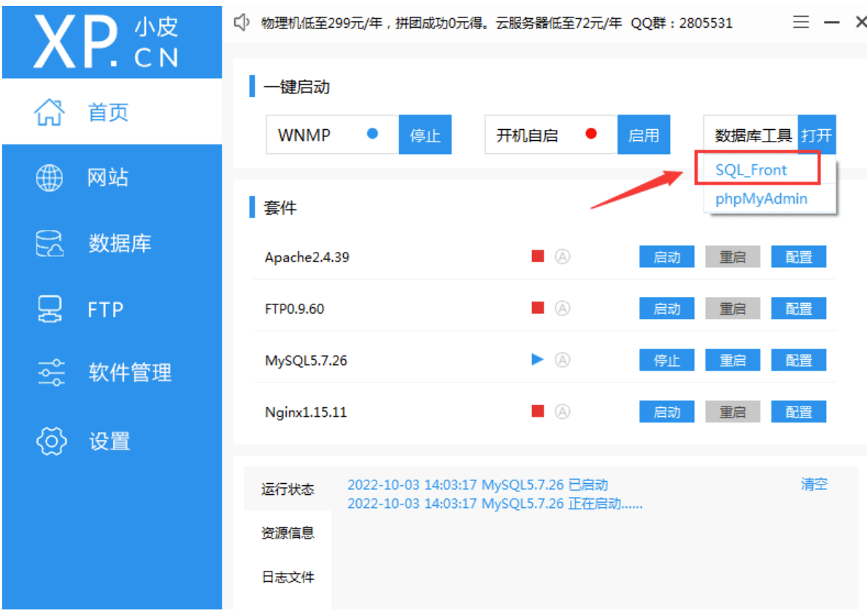Toggle Nginx1.15.11 auto-start circle A icon

click(563, 412)
